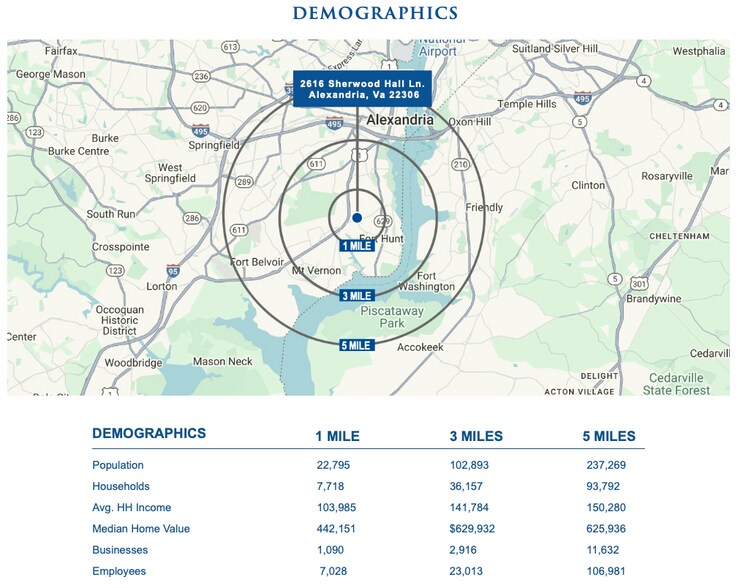Click the 5 MILE radius marker
Viewport: 743px width, 588px height.
click(x=357, y=345)
